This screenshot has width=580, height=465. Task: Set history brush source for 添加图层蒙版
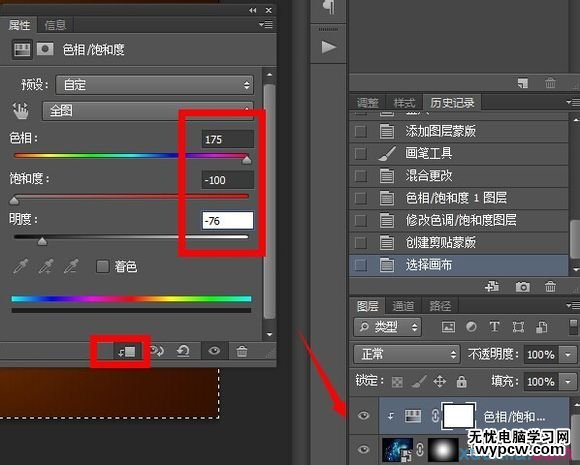pyautogui.click(x=360, y=131)
